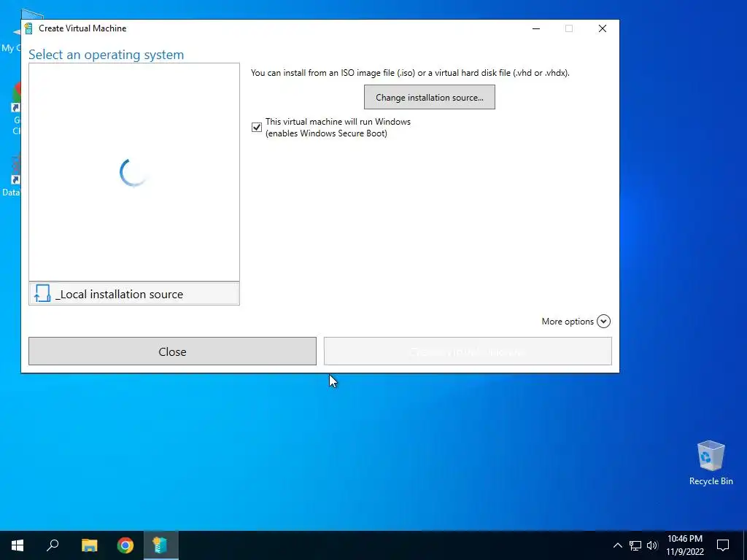Click the disabled Create Virtual Machine button
This screenshot has height=560, width=747.
pyautogui.click(x=468, y=351)
